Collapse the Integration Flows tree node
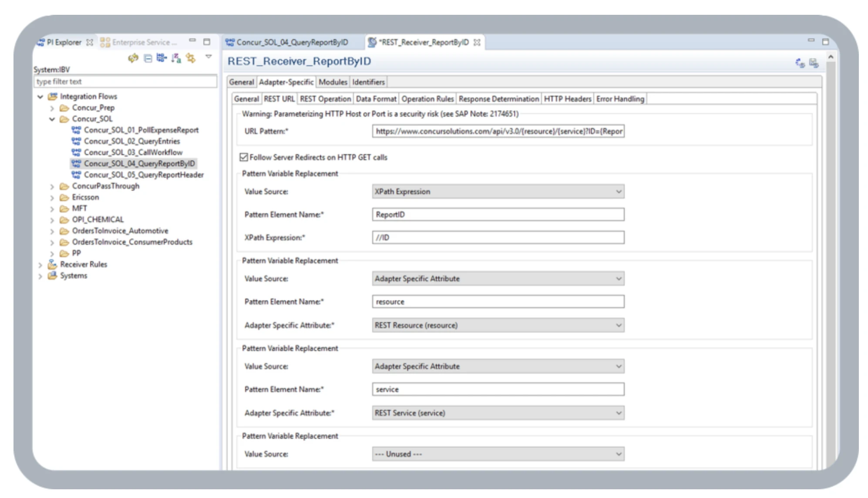The image size is (868, 498). tap(40, 97)
